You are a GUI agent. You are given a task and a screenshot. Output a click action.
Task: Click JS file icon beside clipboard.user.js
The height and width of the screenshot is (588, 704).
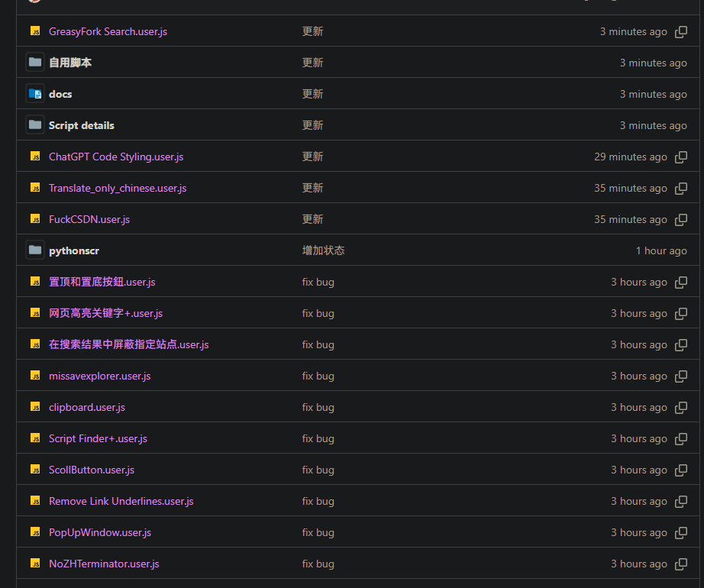(x=35, y=407)
